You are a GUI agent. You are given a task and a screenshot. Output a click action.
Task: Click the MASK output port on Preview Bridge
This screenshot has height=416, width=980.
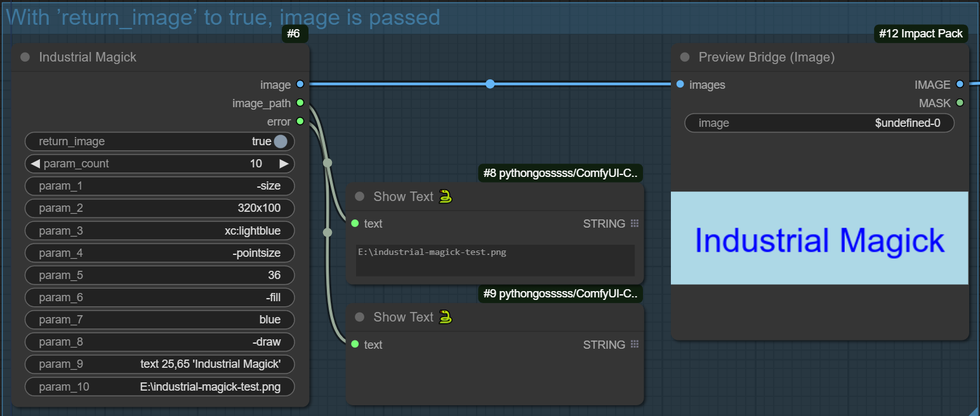(960, 103)
